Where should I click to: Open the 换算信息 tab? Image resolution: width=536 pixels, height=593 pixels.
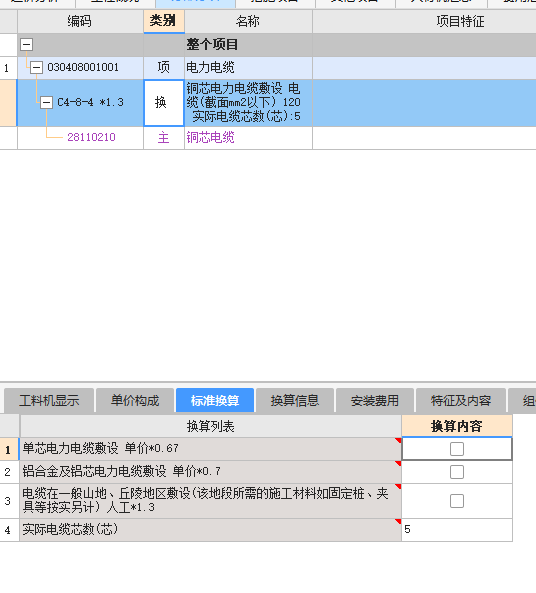295,401
